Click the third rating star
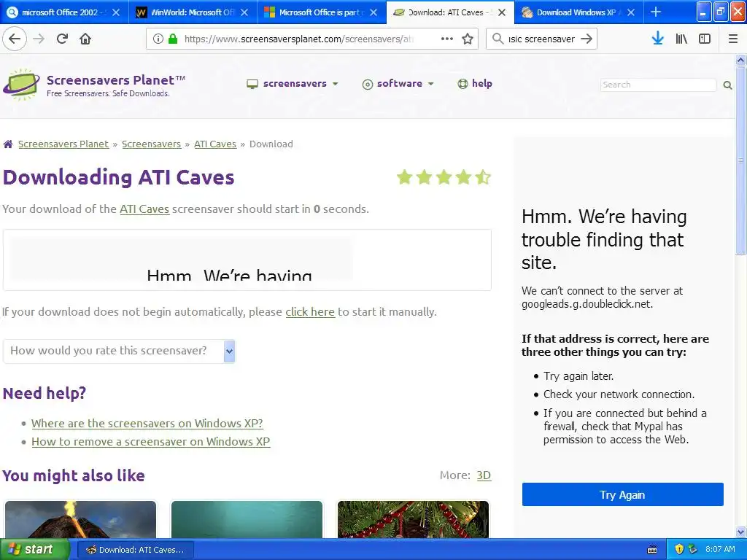 (x=444, y=177)
